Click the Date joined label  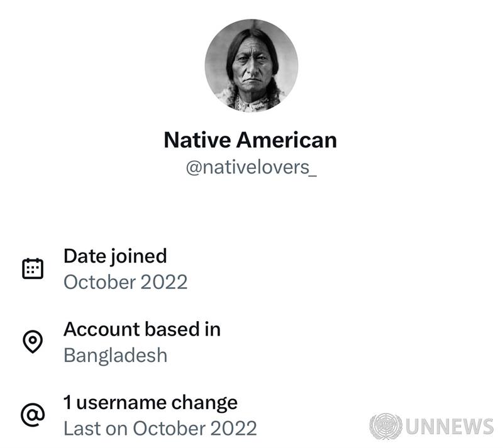pos(115,256)
